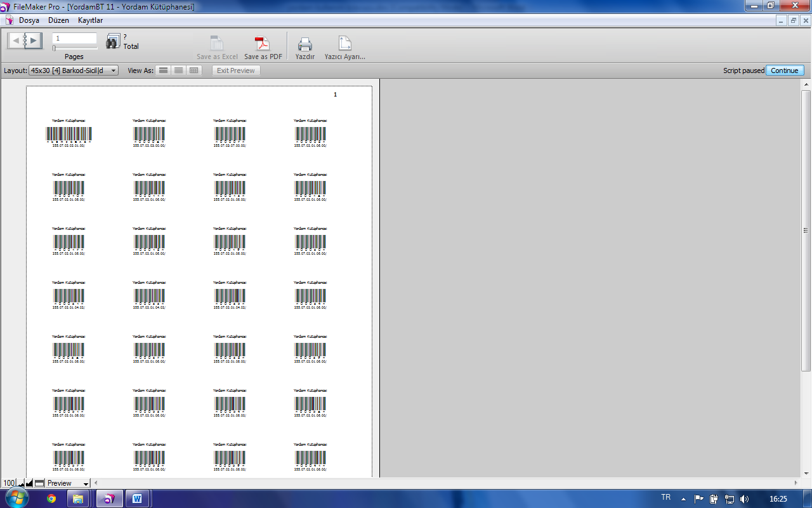Image resolution: width=812 pixels, height=508 pixels.
Task: Open the Dosya menu
Action: point(29,20)
